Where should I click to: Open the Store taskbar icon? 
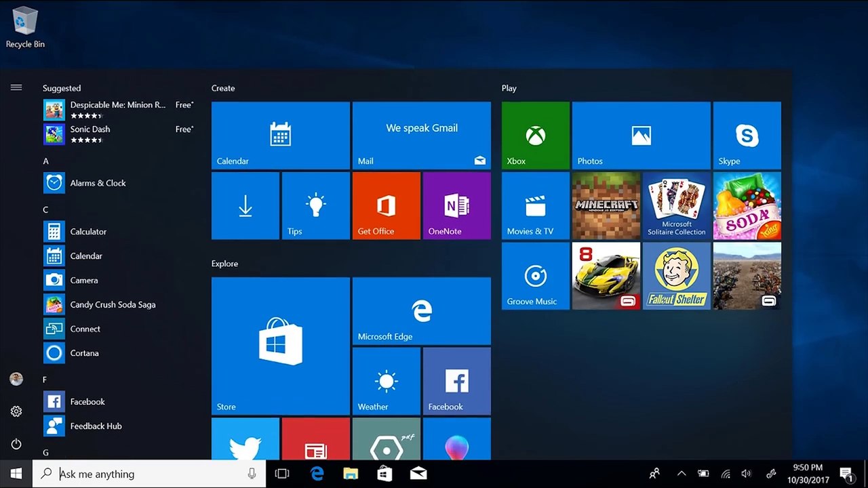pyautogui.click(x=384, y=474)
